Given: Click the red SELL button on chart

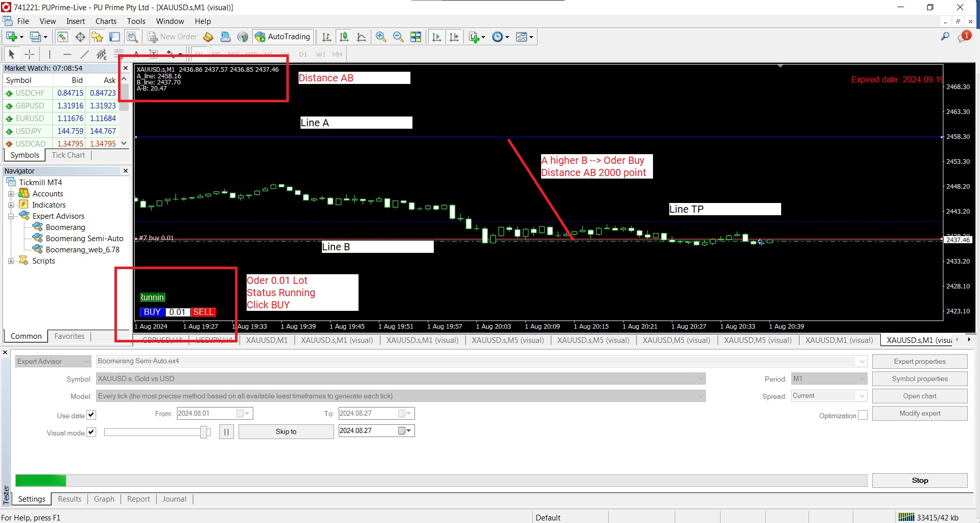Looking at the screenshot, I should [203, 312].
